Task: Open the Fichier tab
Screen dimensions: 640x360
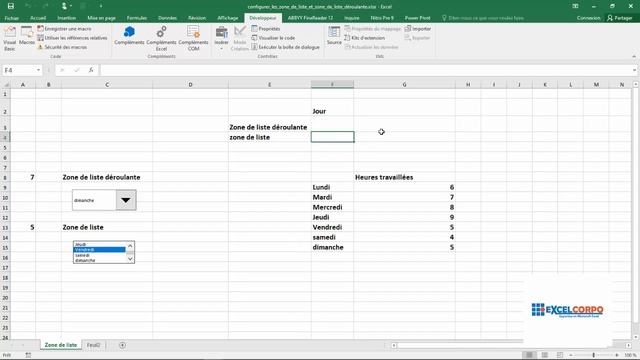Action: (11, 18)
